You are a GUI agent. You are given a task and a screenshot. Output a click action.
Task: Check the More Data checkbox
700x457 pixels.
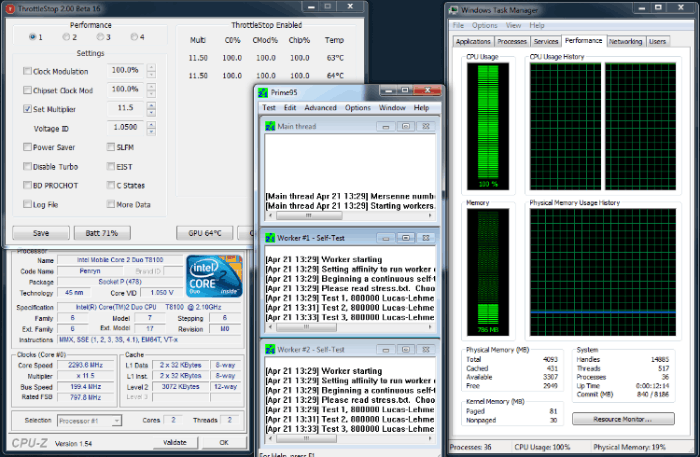[111, 204]
